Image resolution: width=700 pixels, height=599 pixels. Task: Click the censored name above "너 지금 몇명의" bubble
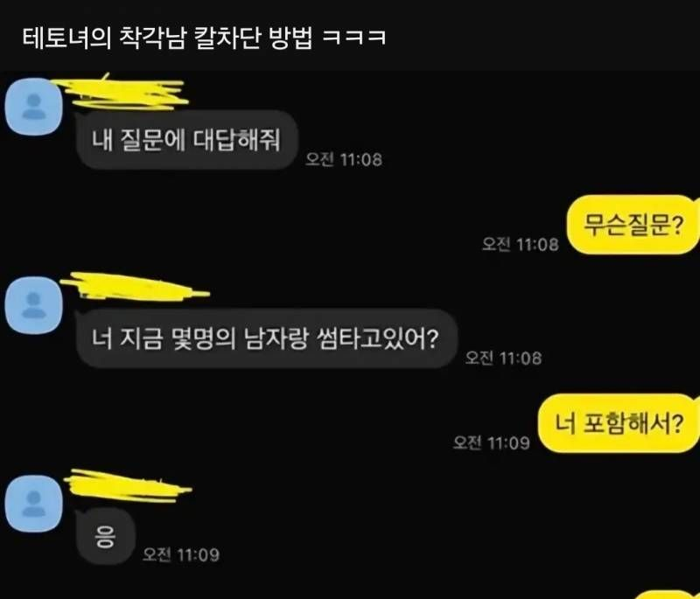tap(135, 286)
